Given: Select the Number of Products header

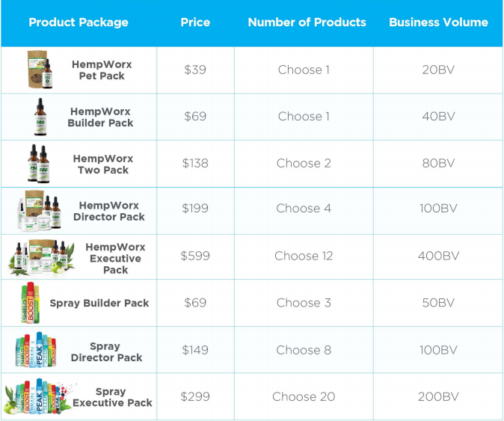Looking at the screenshot, I should [307, 22].
